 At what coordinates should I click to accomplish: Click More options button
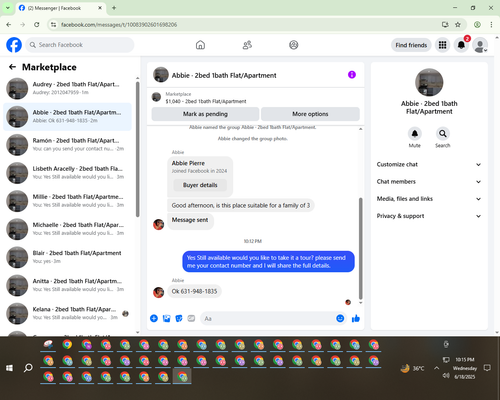tap(310, 114)
